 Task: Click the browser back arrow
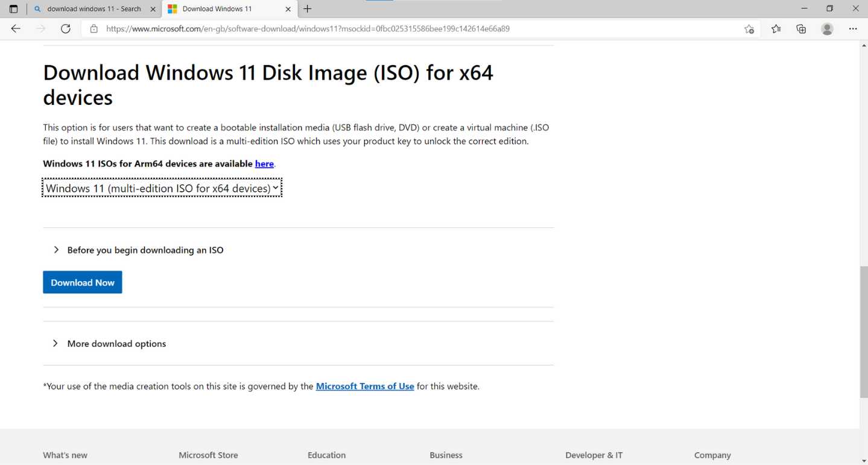[x=16, y=29]
